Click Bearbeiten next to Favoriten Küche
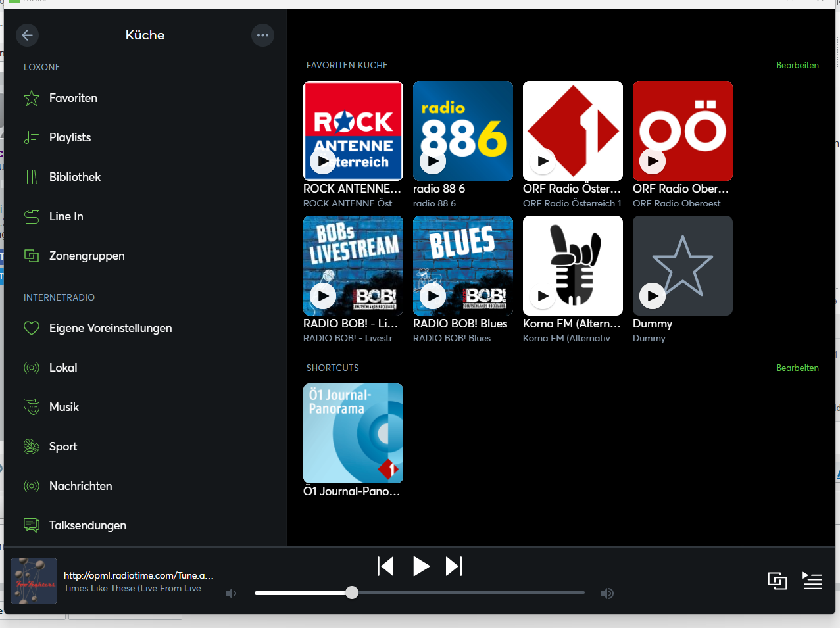 (797, 65)
